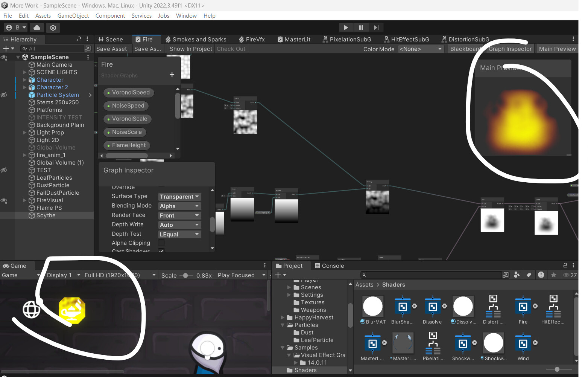588x377 pixels.
Task: Click the Save Asset button
Action: tap(112, 49)
